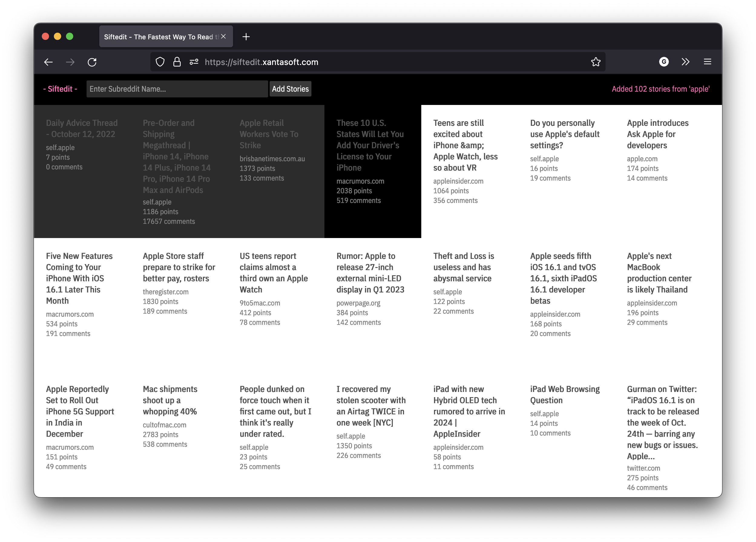756x542 pixels.
Task: Click '1064 points' under Teens story
Action: [451, 191]
